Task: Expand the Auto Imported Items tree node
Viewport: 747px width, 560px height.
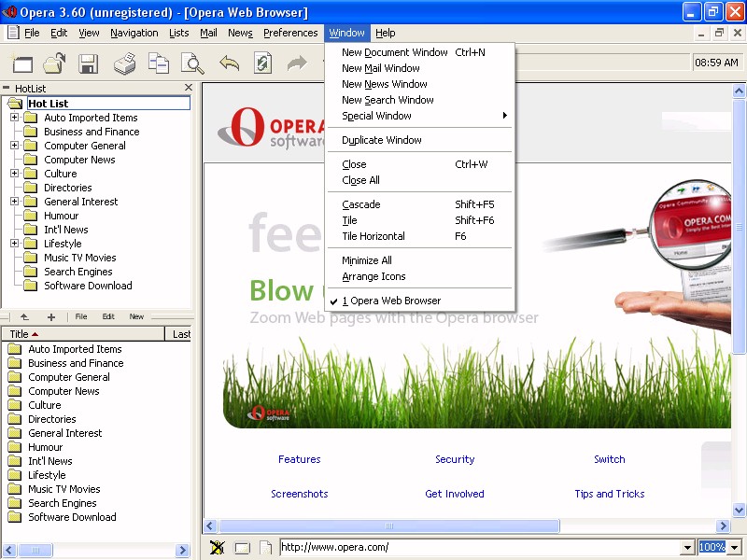Action: click(15, 118)
